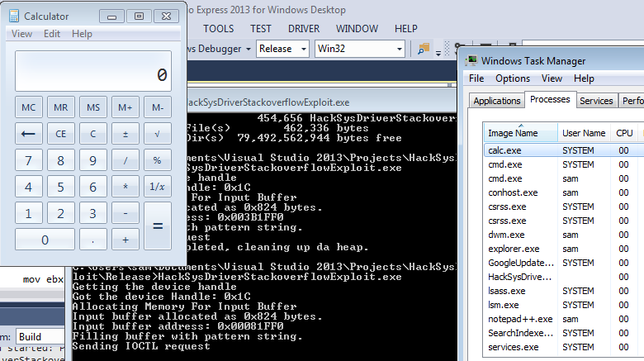Click the equals button in Calculator
Viewport: 644px width, 361px height.
[x=158, y=226]
